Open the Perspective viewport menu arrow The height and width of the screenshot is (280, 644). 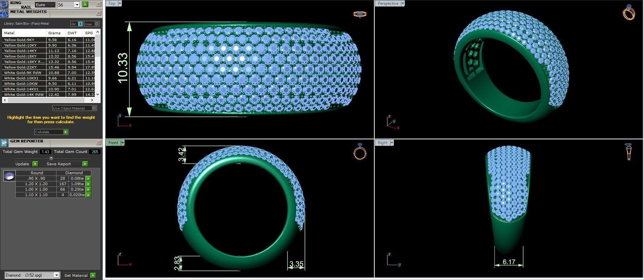coord(403,3)
